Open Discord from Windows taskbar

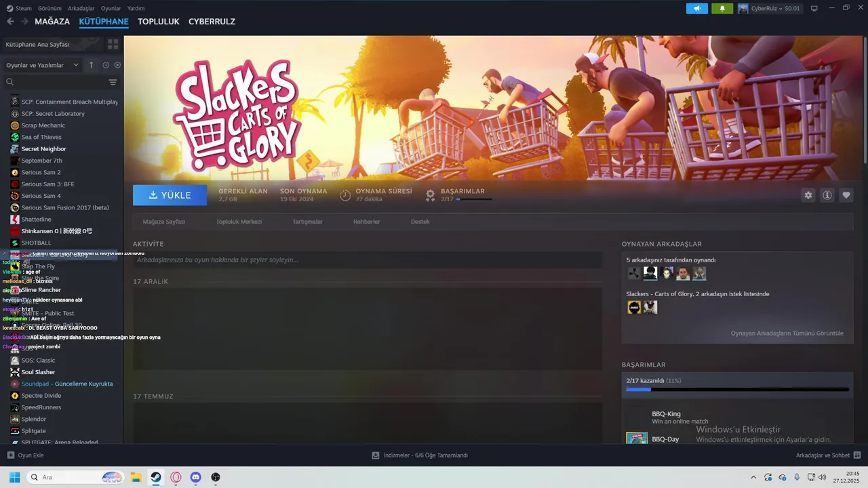[x=196, y=477]
